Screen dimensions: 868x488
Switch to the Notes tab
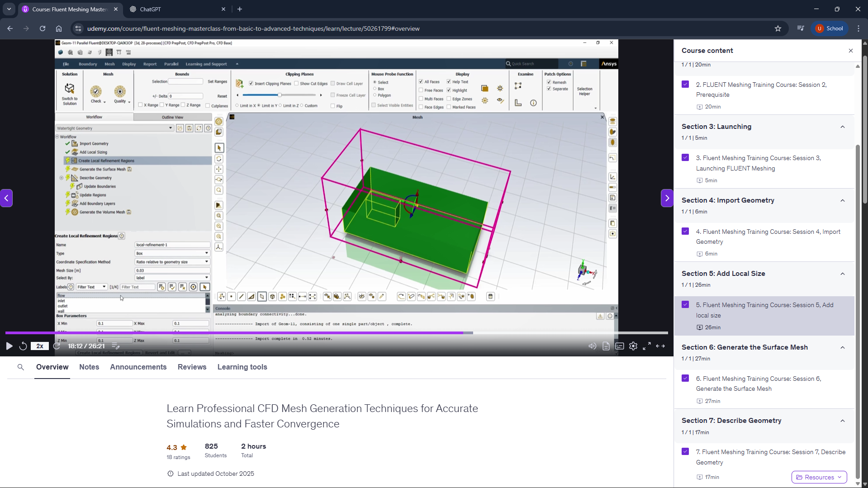[89, 367]
